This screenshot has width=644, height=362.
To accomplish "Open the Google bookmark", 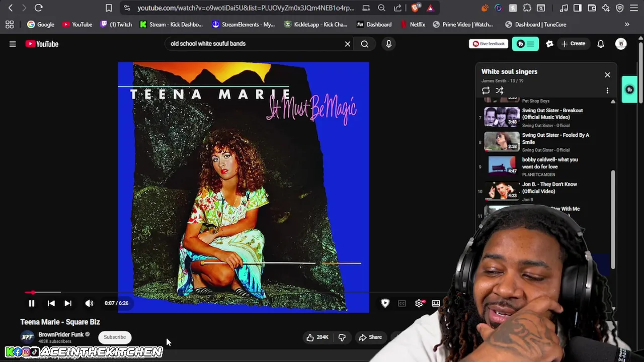I will pyautogui.click(x=41, y=24).
